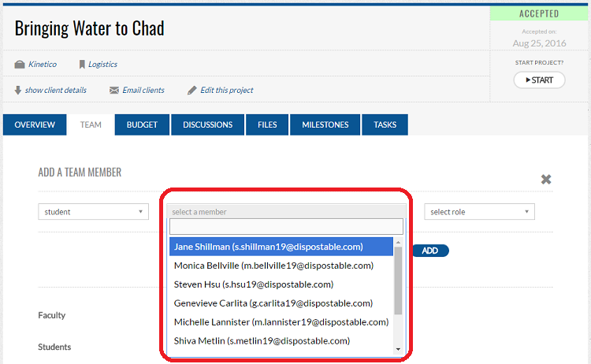Click the briefcase icon beside Kinetico
This screenshot has height=364, width=591.
click(x=20, y=65)
